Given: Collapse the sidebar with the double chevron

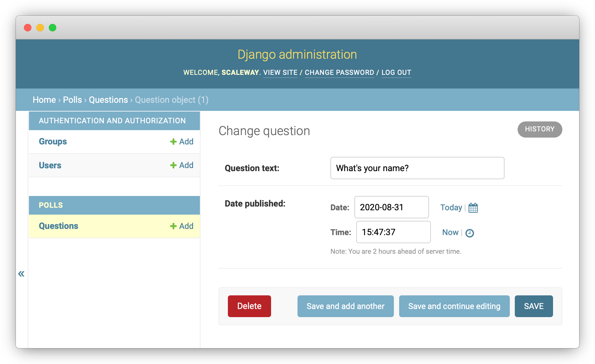Looking at the screenshot, I should [x=21, y=274].
